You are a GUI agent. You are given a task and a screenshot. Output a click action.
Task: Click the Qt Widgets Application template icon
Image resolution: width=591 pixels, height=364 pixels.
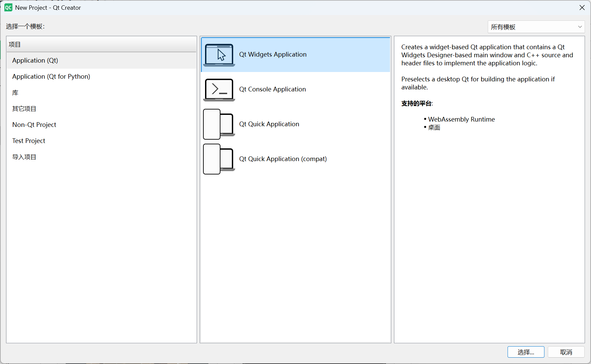coord(219,55)
